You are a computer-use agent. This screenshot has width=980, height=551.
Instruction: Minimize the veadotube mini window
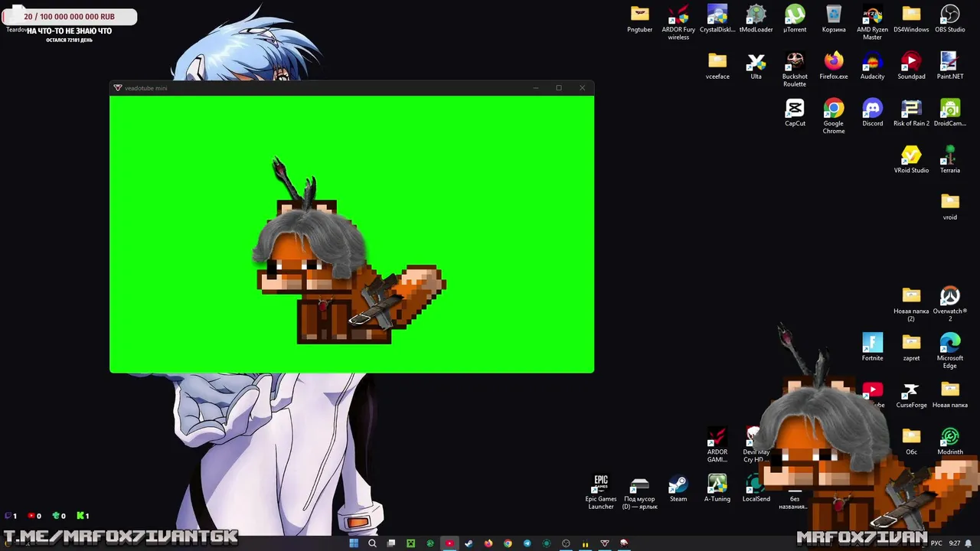click(536, 88)
